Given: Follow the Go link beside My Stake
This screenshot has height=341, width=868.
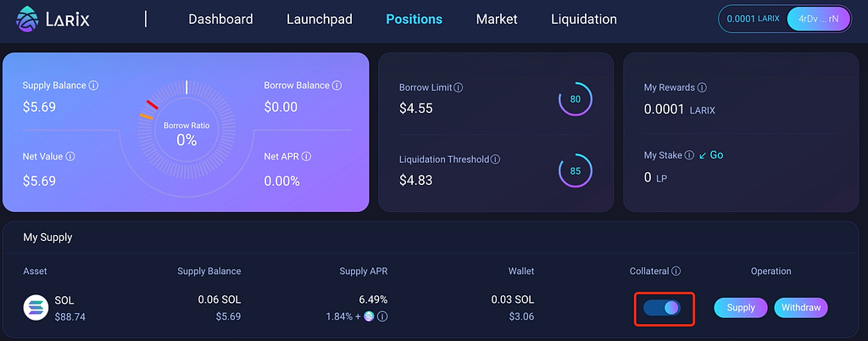Looking at the screenshot, I should 711,155.
